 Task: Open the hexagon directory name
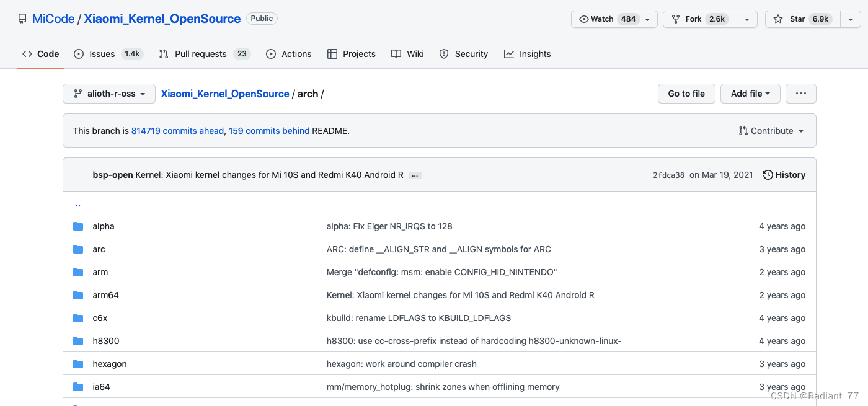point(110,364)
